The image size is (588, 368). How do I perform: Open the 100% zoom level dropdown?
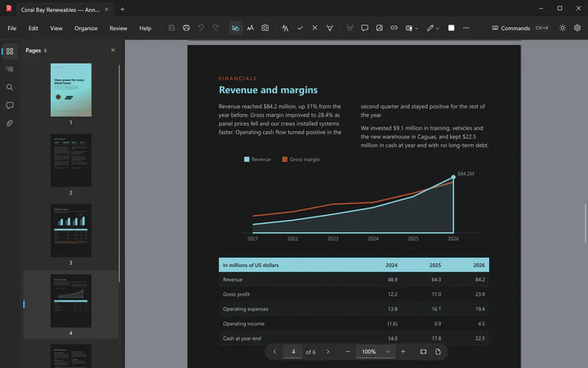point(376,352)
